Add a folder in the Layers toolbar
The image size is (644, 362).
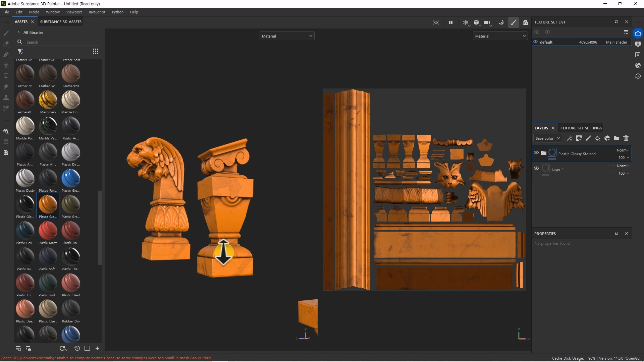click(x=616, y=138)
